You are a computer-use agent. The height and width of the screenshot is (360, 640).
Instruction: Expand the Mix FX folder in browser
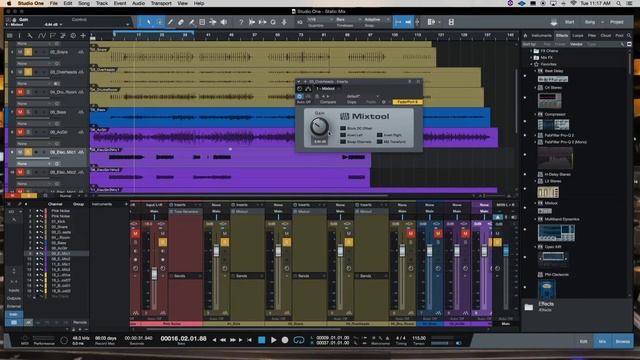point(531,58)
